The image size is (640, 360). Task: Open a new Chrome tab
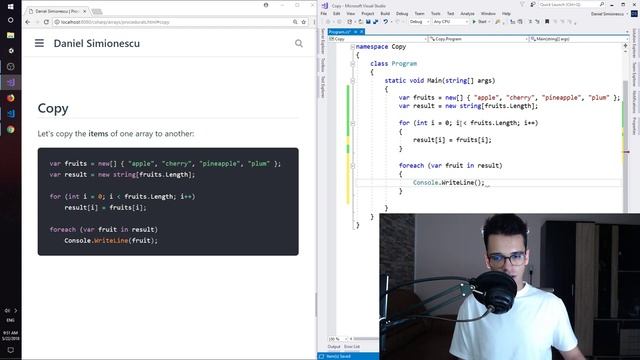tap(97, 11)
